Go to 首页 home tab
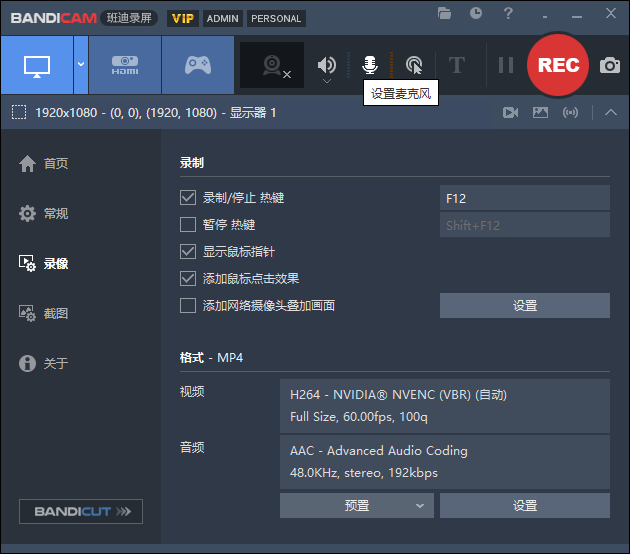 43,164
